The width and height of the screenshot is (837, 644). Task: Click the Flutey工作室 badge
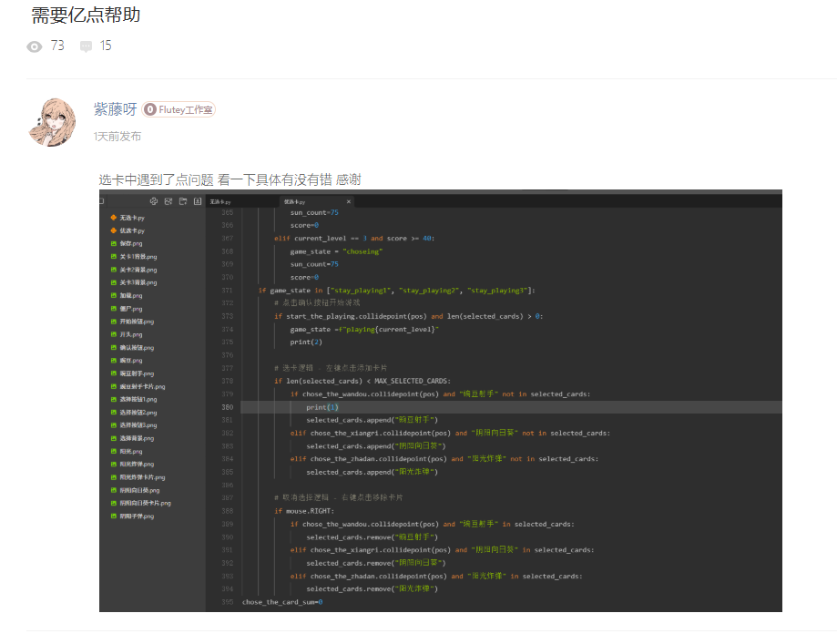[x=179, y=109]
